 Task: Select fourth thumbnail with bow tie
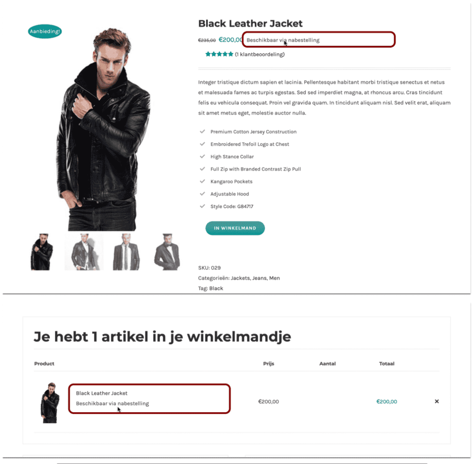[167, 252]
